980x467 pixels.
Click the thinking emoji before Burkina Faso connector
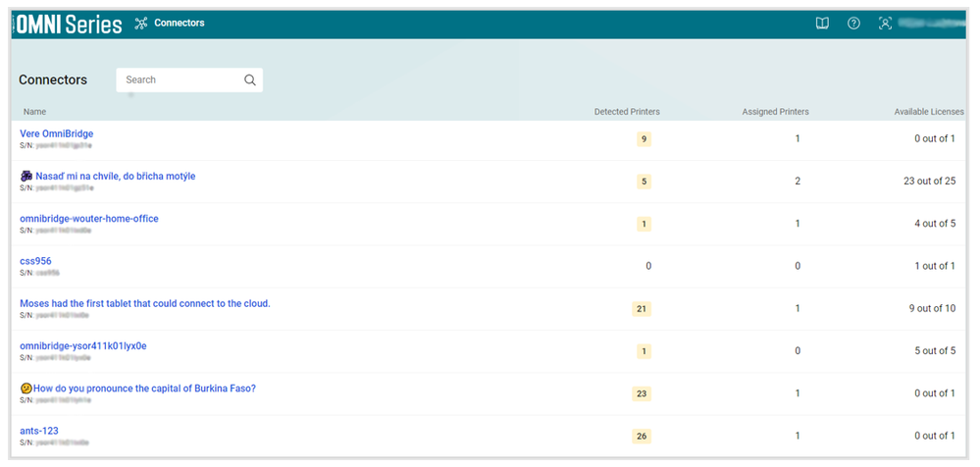coord(26,389)
